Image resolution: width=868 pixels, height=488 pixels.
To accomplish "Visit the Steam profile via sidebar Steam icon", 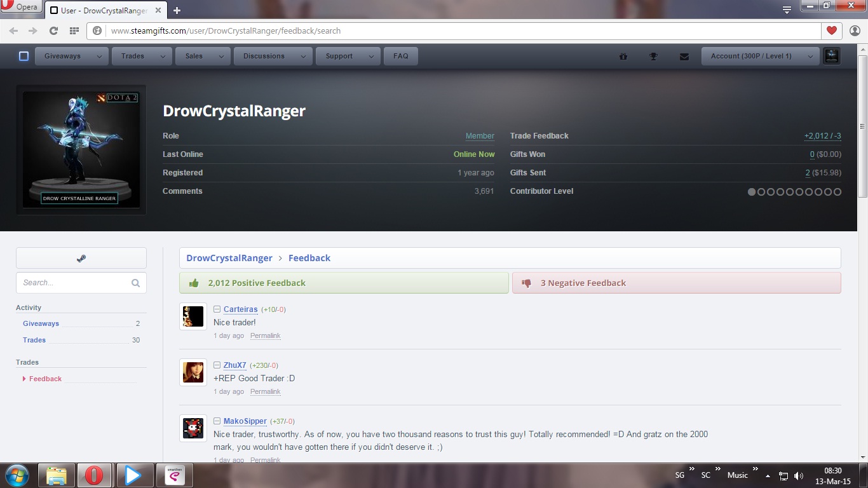I will click(81, 258).
